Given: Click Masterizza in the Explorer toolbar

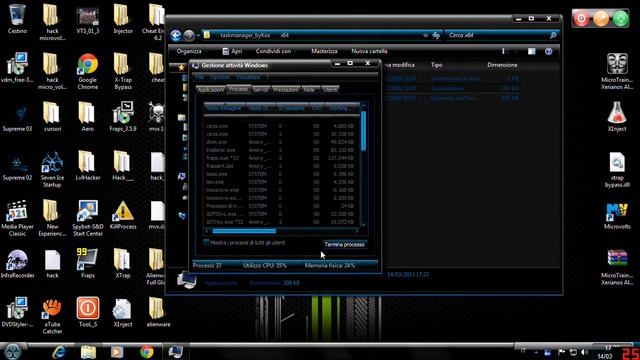Looking at the screenshot, I should click(x=324, y=51).
